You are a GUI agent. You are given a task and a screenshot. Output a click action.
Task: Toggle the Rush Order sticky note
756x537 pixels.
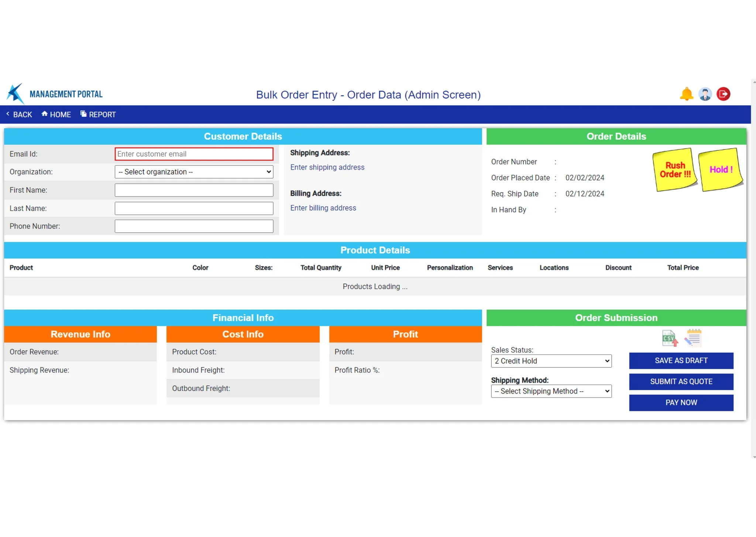pos(675,170)
